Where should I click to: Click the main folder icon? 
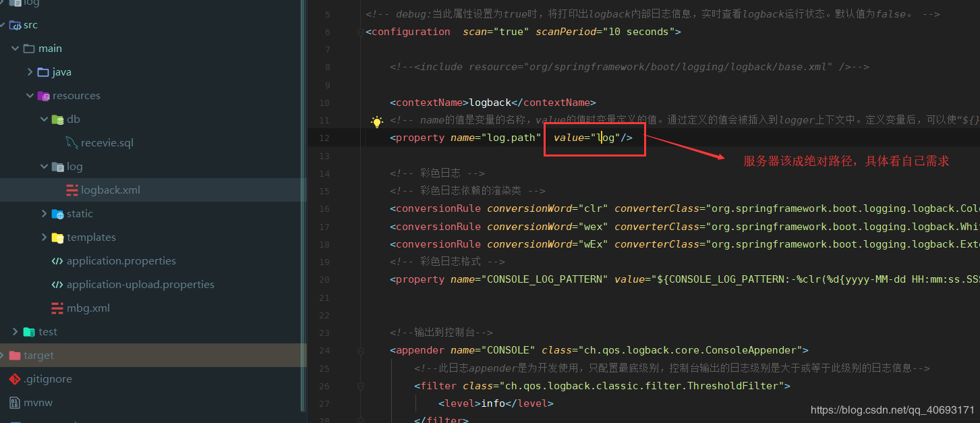pyautogui.click(x=29, y=49)
